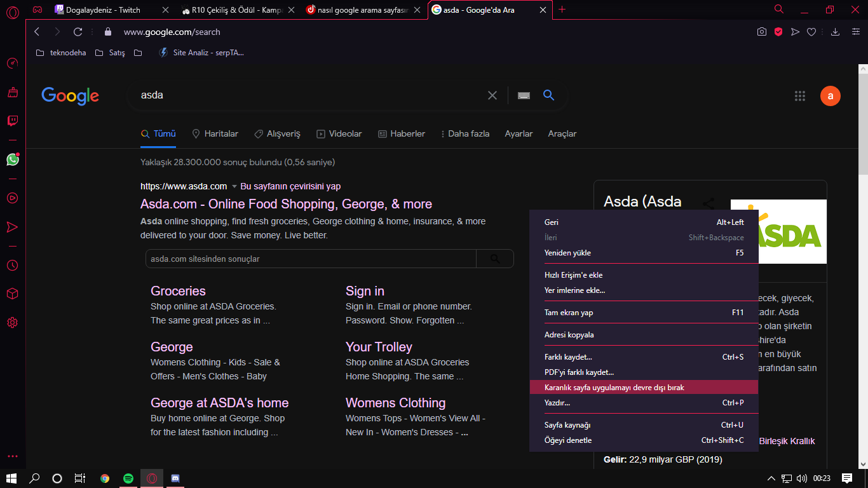Open the teknodeha bookmark folder
This screenshot has width=868, height=488.
61,53
